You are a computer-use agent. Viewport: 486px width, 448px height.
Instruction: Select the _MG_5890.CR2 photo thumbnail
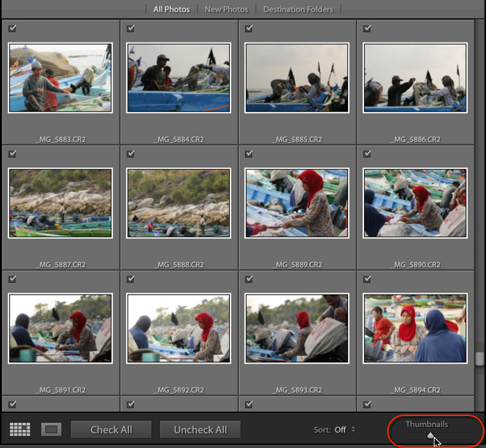(x=416, y=203)
